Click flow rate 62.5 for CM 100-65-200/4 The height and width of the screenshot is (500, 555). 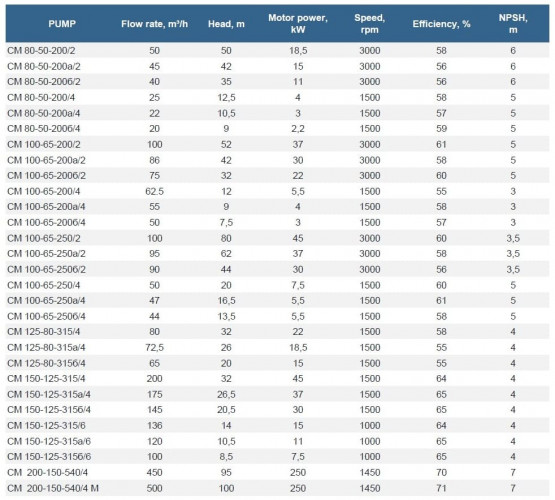click(154, 191)
